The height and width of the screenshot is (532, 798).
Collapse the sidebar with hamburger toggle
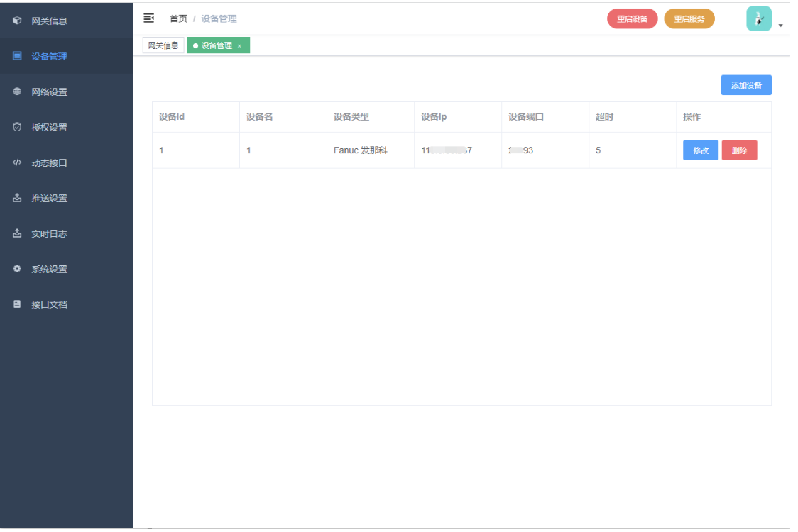point(149,18)
